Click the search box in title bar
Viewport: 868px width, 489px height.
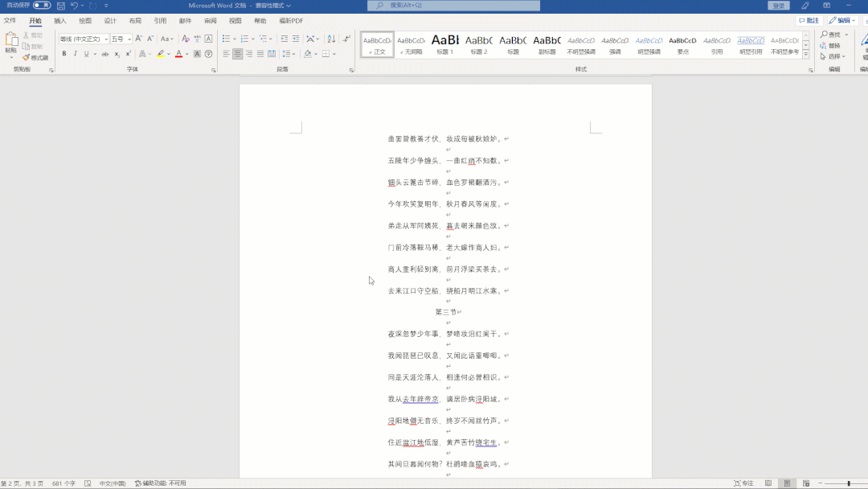[x=453, y=6]
